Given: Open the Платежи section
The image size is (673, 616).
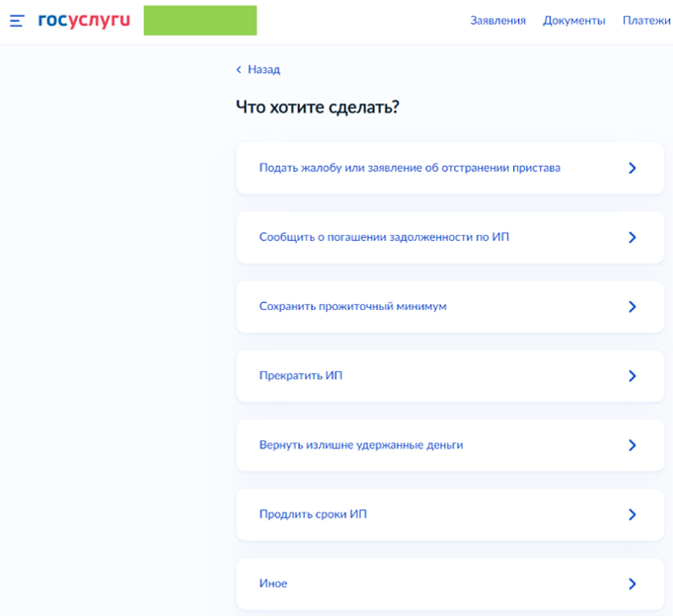Looking at the screenshot, I should (646, 21).
